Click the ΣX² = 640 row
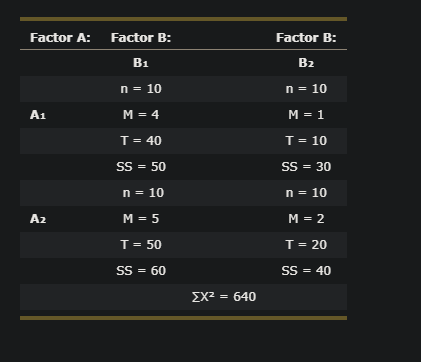 183,297
